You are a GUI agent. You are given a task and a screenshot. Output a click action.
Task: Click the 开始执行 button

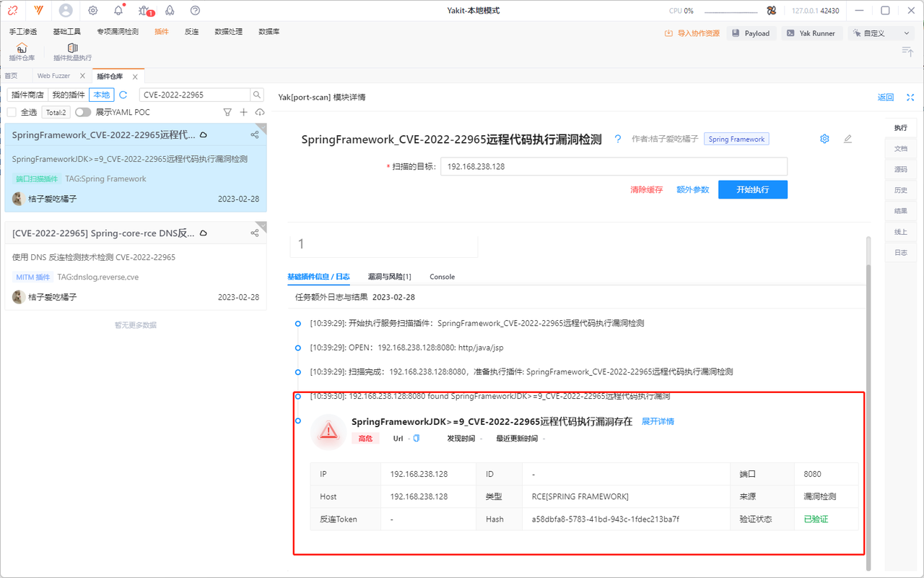(x=753, y=189)
